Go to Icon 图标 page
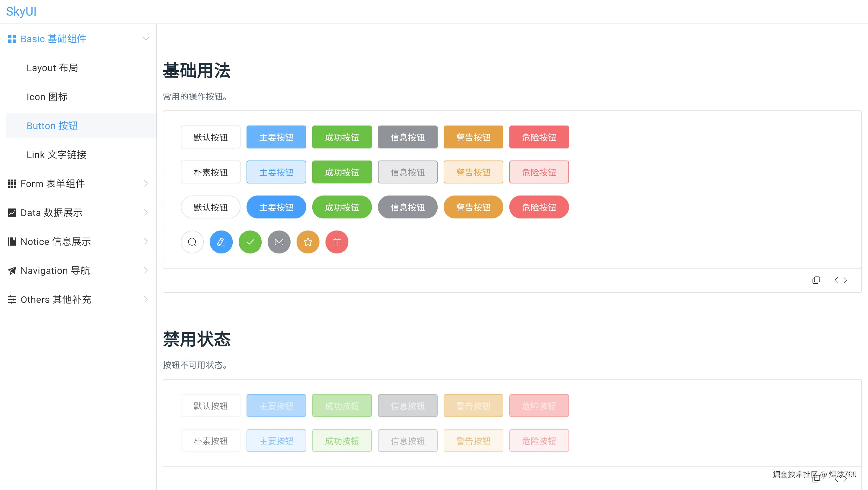The image size is (868, 490). (47, 97)
